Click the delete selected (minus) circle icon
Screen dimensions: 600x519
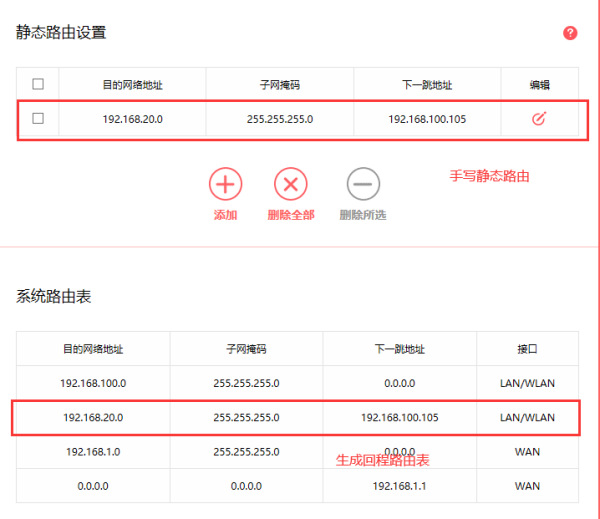(x=362, y=184)
